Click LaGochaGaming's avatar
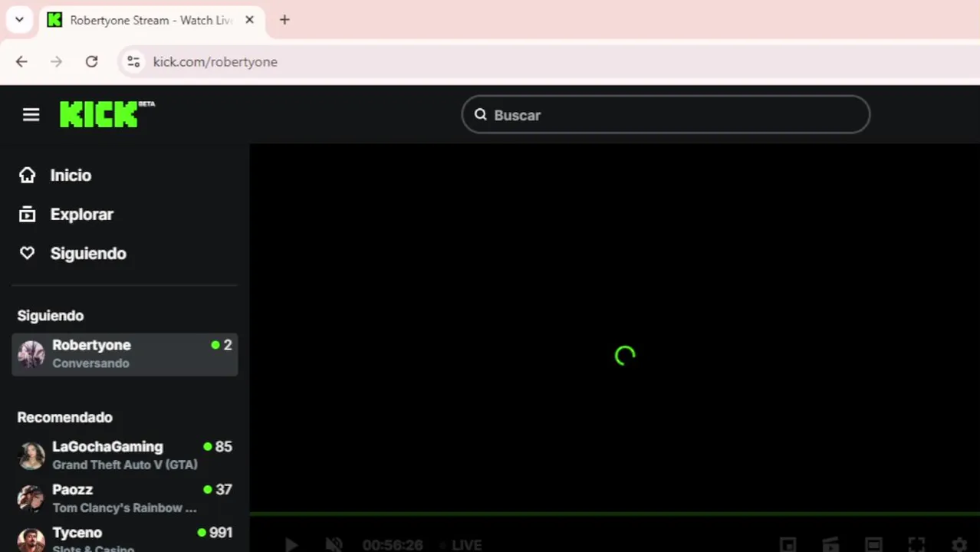This screenshot has height=552, width=980. [x=31, y=455]
